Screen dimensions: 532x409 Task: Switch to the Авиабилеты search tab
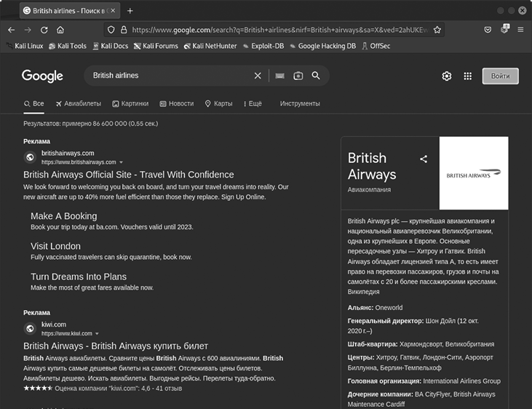[78, 103]
